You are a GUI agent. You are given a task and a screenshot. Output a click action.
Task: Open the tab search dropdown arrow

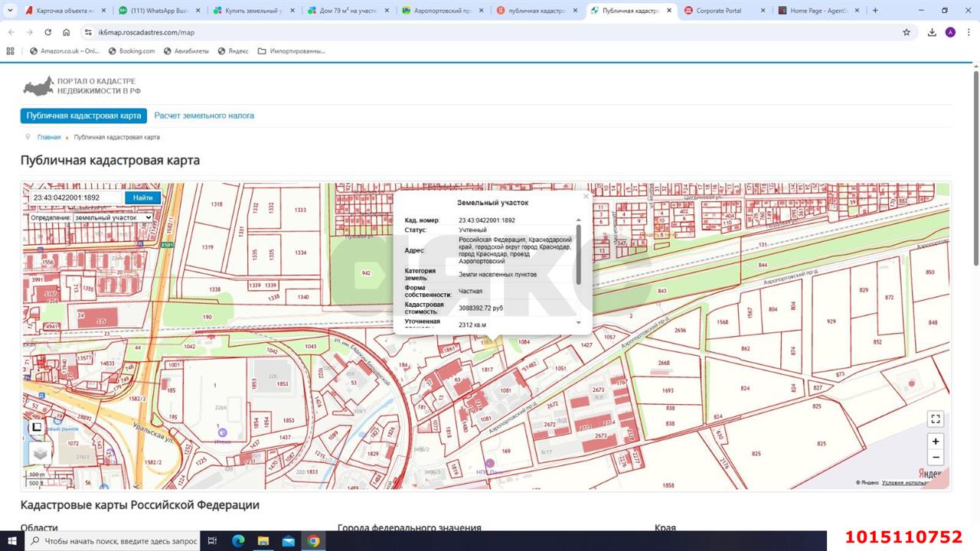tap(11, 11)
